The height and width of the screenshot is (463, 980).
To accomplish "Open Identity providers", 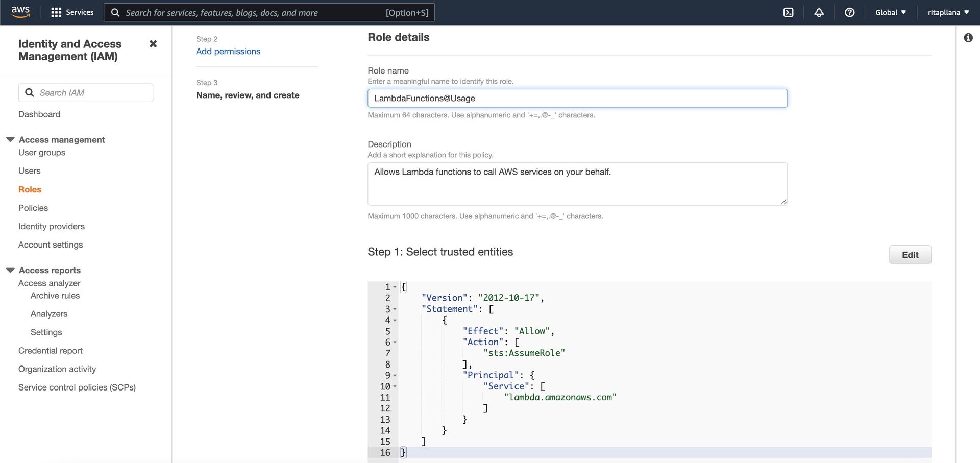I will (52, 226).
